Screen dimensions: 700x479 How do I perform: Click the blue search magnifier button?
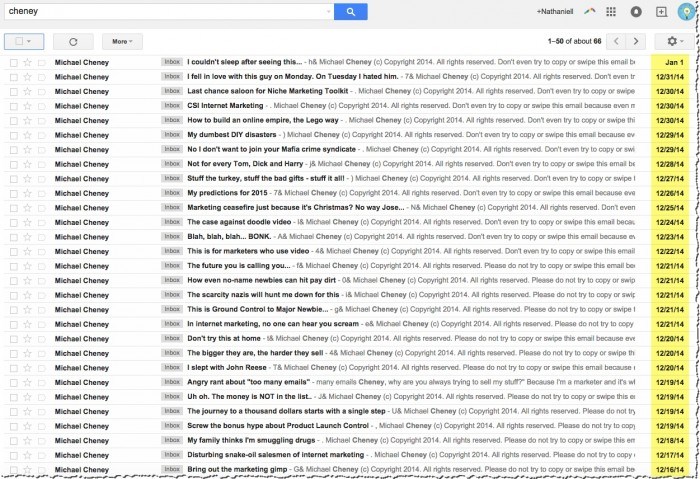click(350, 12)
